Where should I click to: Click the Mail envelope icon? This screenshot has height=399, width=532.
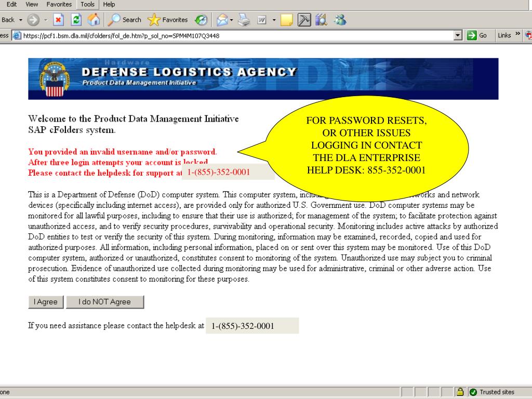(222, 20)
